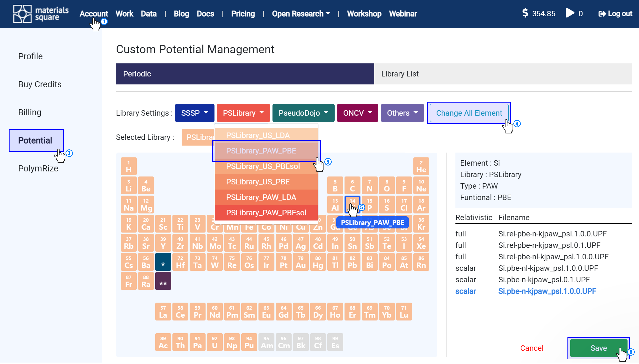Image resolution: width=639 pixels, height=364 pixels.
Task: Select sodium (Na) element tile
Action: pos(129,204)
